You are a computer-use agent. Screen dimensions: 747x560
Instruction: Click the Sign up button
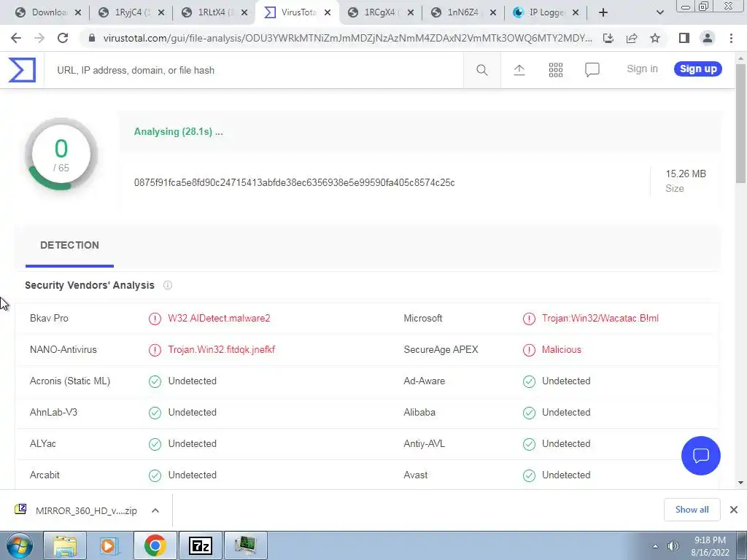[698, 69]
